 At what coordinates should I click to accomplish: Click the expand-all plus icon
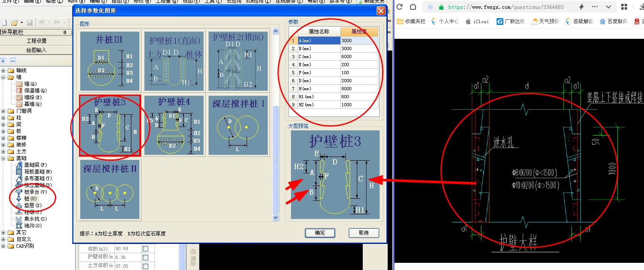click(3, 61)
